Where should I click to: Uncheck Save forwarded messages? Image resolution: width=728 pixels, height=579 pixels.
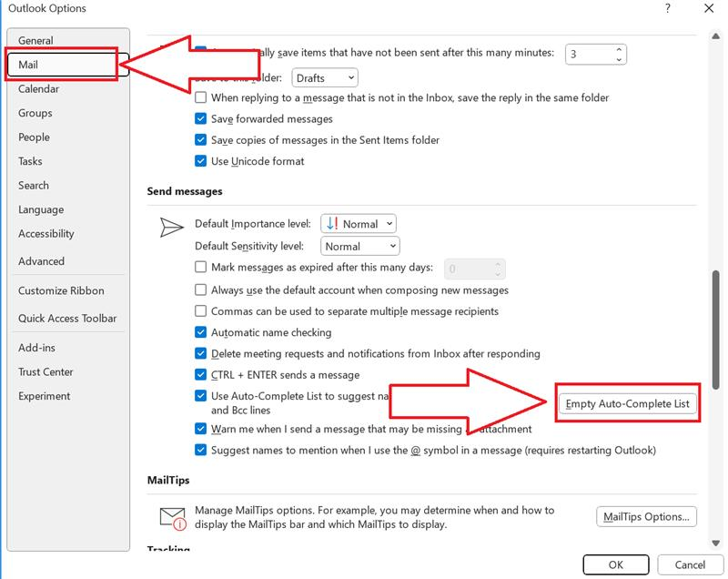tap(200, 119)
